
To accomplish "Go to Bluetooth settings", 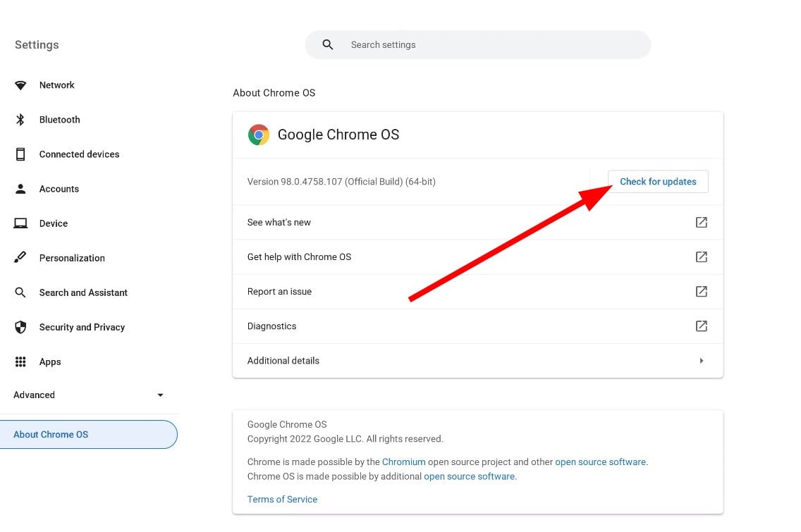I will pos(60,120).
